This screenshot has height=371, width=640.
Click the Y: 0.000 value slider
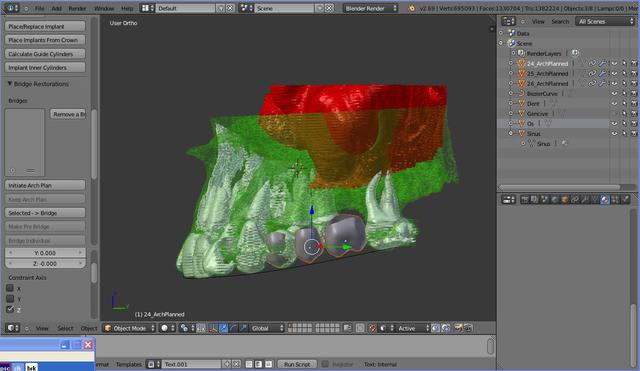pyautogui.click(x=45, y=253)
